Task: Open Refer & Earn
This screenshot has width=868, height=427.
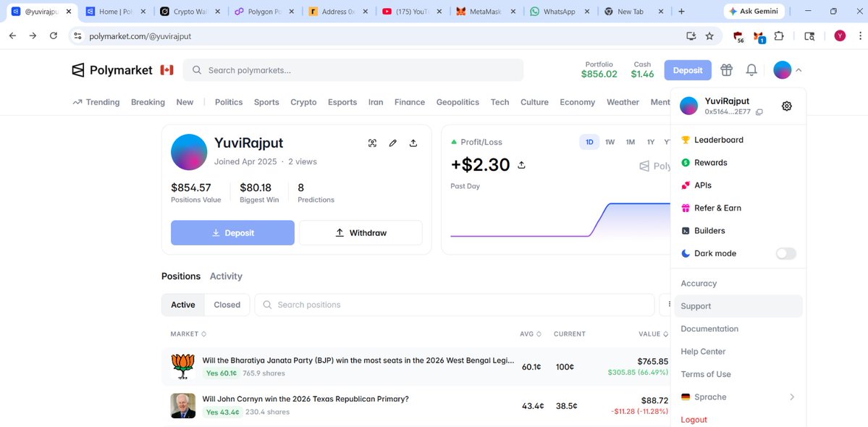Action: 738,208
